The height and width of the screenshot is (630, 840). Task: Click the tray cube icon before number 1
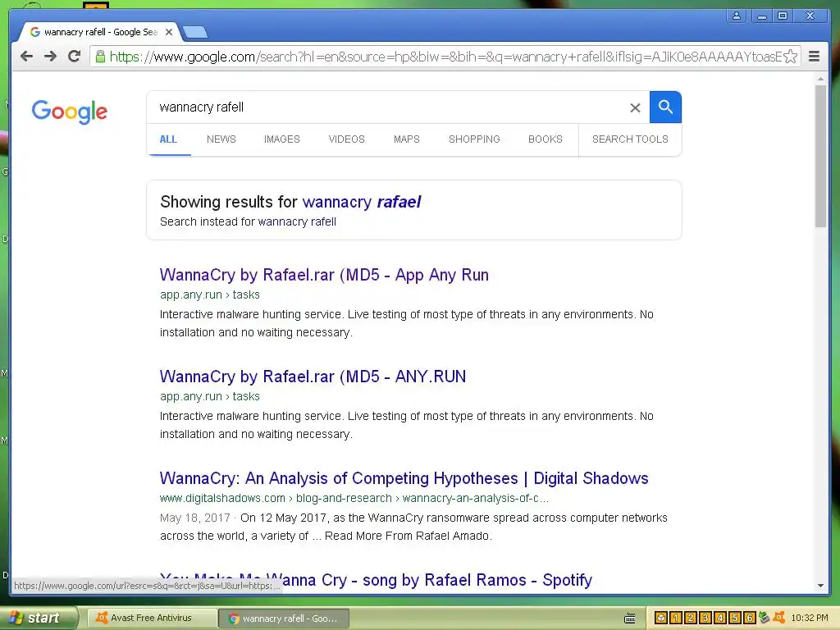[661, 618]
